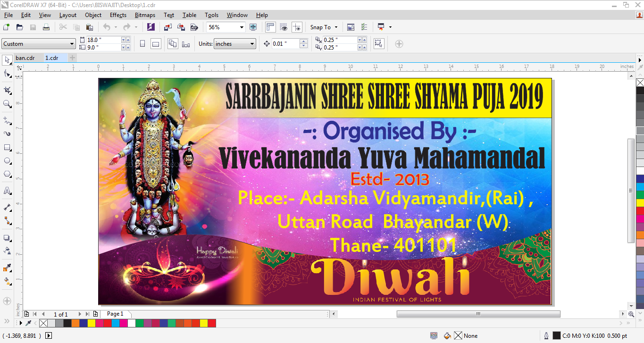Image resolution: width=644 pixels, height=343 pixels.
Task: Click the horizontal scrollbar thumb
Action: coord(478,314)
